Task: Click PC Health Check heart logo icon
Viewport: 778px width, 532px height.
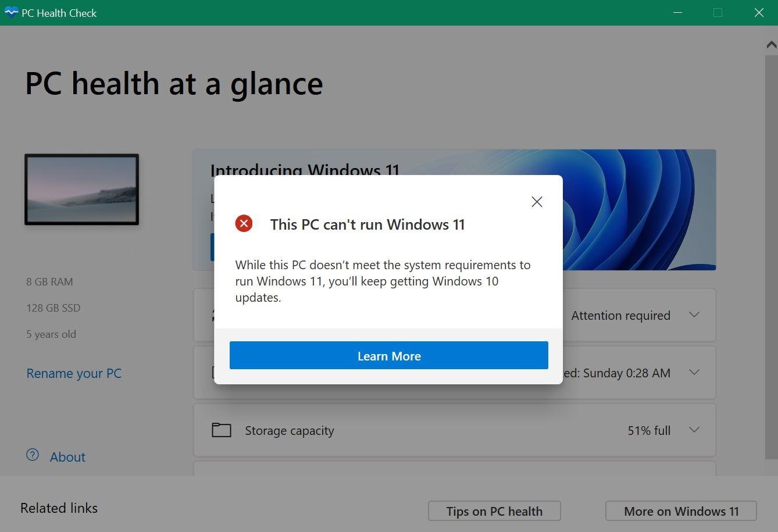Action: [11, 12]
